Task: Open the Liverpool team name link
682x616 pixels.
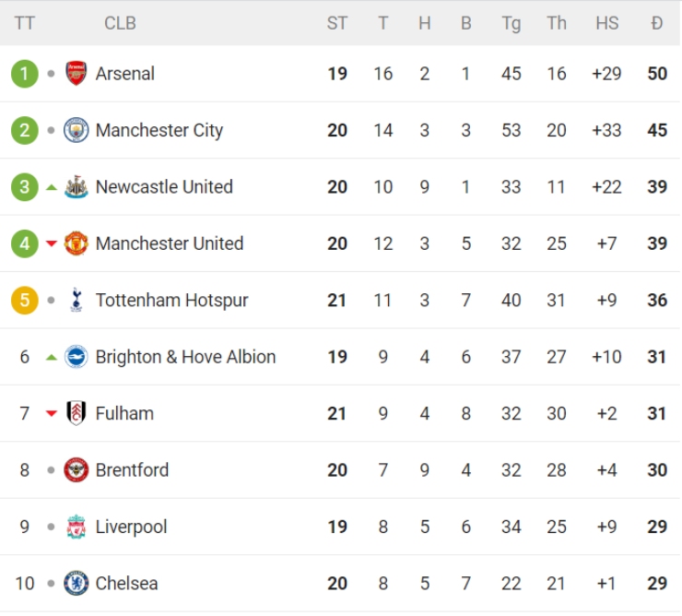Action: pos(132,527)
